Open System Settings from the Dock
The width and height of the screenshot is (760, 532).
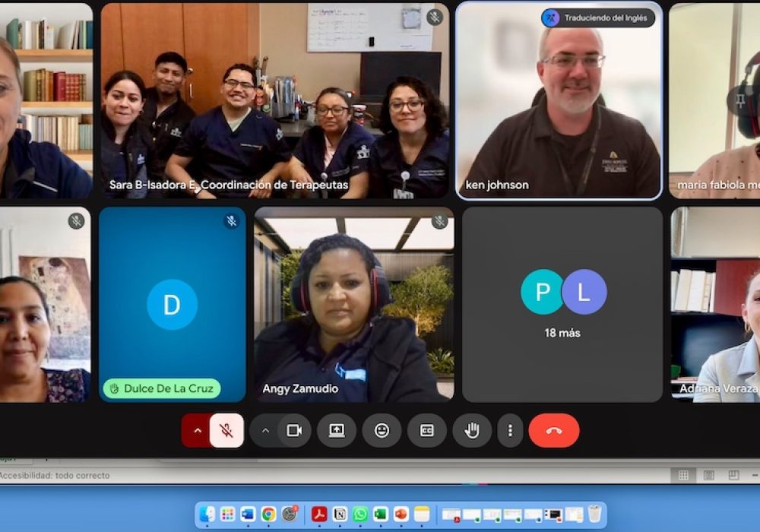[290, 514]
